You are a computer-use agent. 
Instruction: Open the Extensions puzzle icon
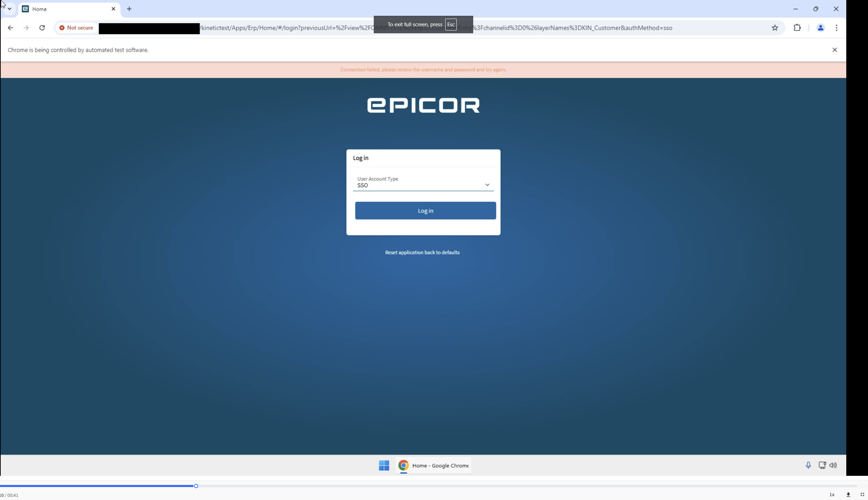tap(797, 28)
